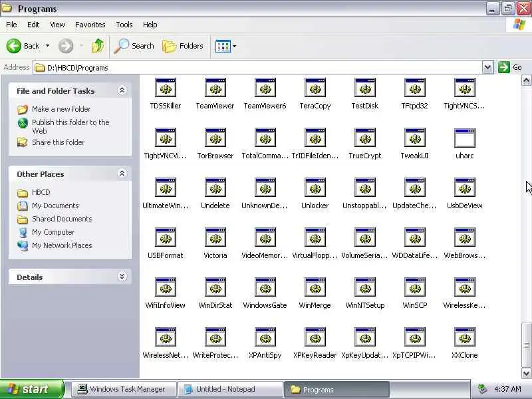
Task: Select the WinMerge program icon
Action: (315, 287)
